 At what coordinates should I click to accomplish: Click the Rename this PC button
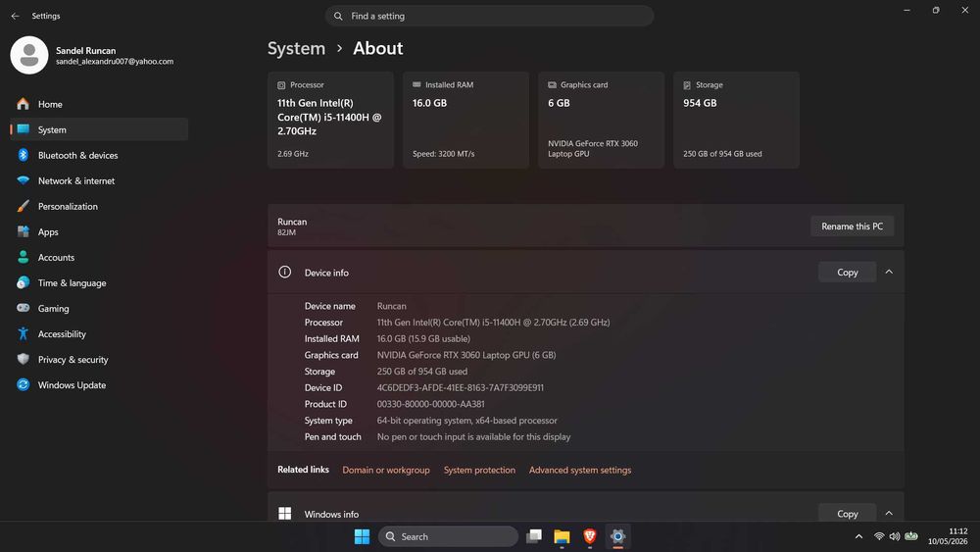(852, 226)
